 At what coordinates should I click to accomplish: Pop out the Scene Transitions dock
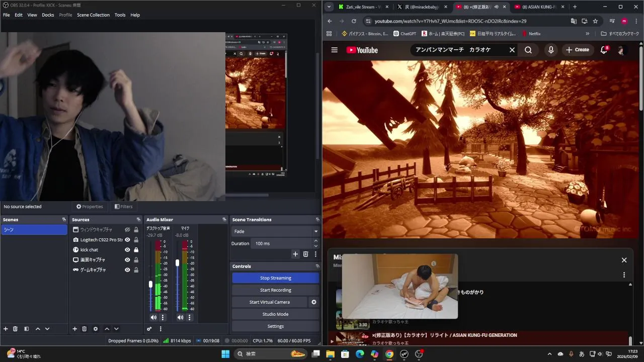(317, 220)
